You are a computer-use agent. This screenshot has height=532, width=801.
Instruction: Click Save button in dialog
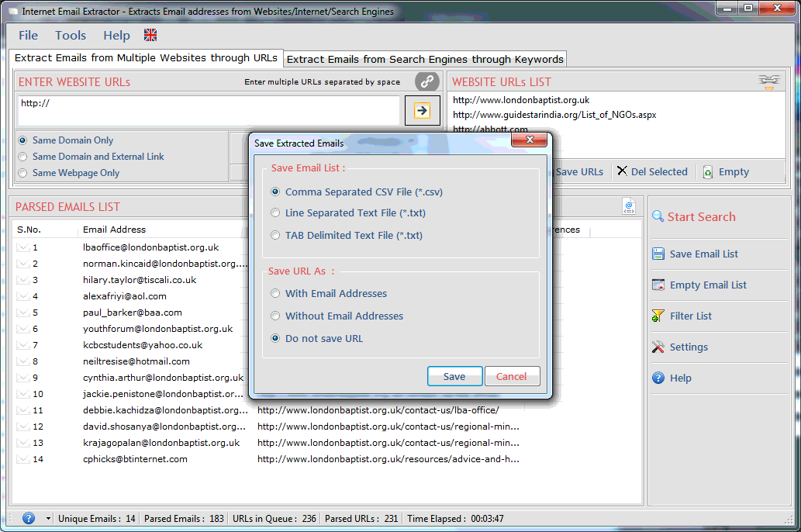pyautogui.click(x=454, y=376)
